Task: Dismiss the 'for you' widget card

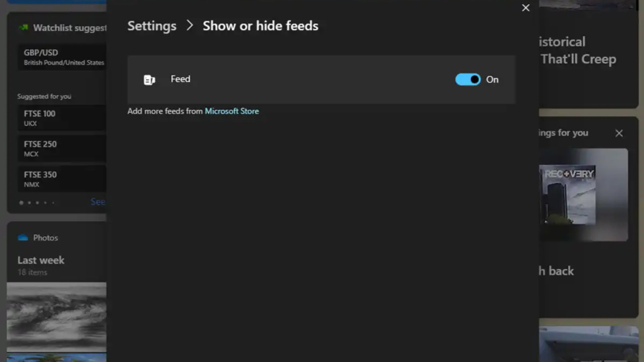Action: 619,133
